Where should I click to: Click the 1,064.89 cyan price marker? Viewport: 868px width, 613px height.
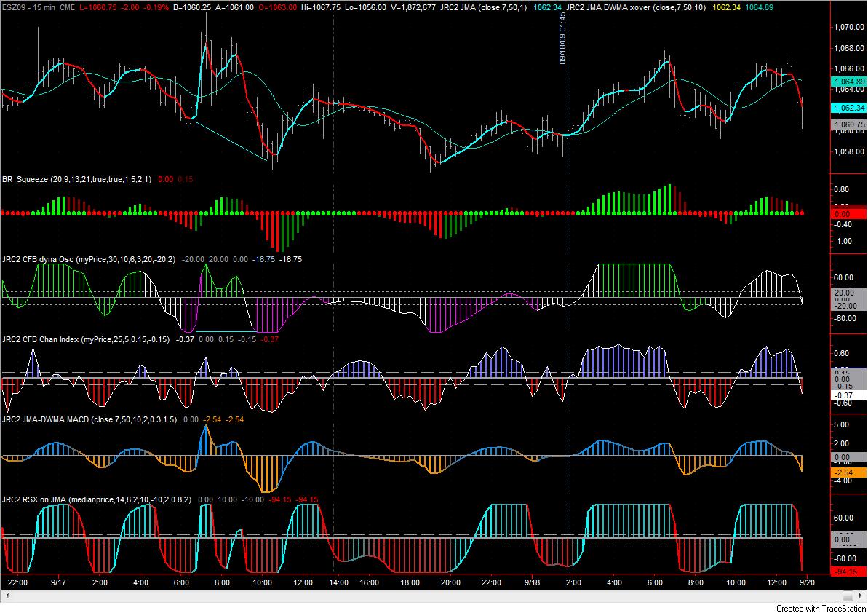848,82
